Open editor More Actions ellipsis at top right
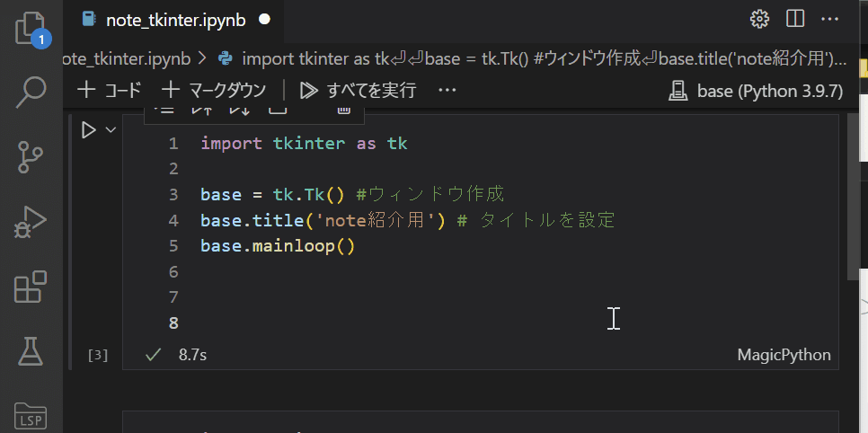The height and width of the screenshot is (433, 868). click(x=829, y=20)
